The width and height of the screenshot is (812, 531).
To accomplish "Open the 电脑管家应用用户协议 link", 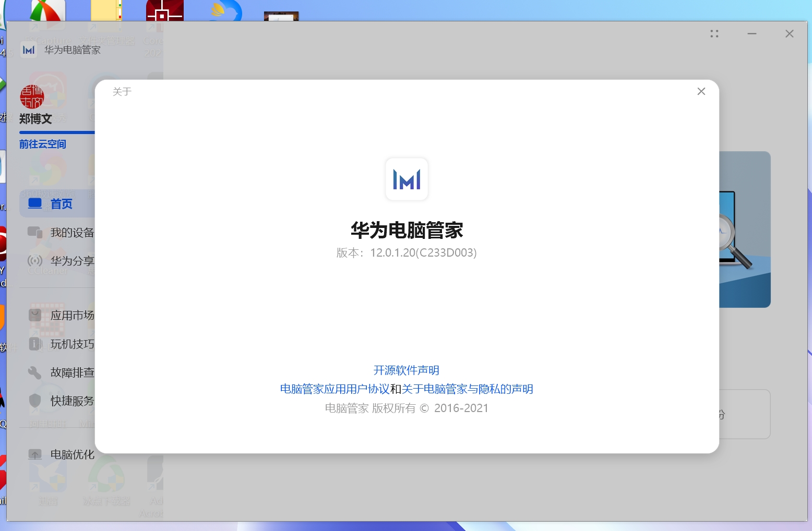I will coord(335,389).
